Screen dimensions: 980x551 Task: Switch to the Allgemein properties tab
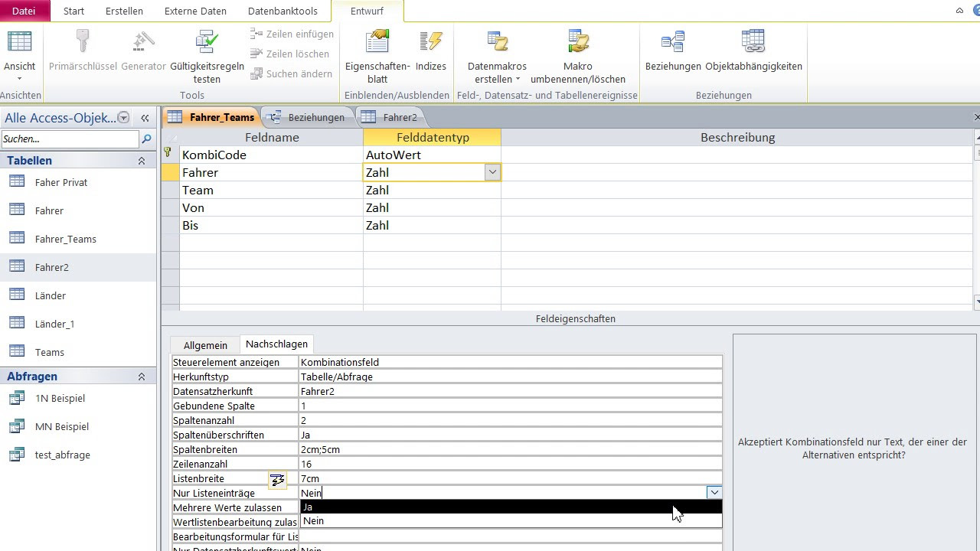tap(205, 345)
